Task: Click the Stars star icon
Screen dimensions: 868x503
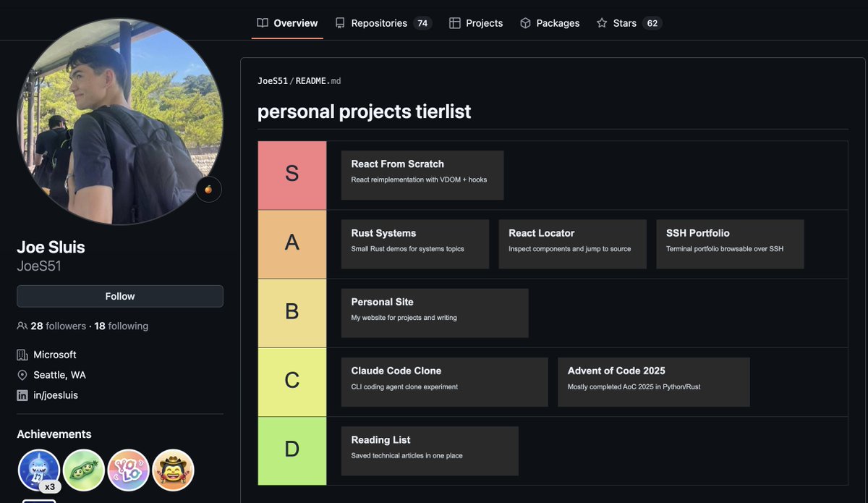Action: (602, 23)
